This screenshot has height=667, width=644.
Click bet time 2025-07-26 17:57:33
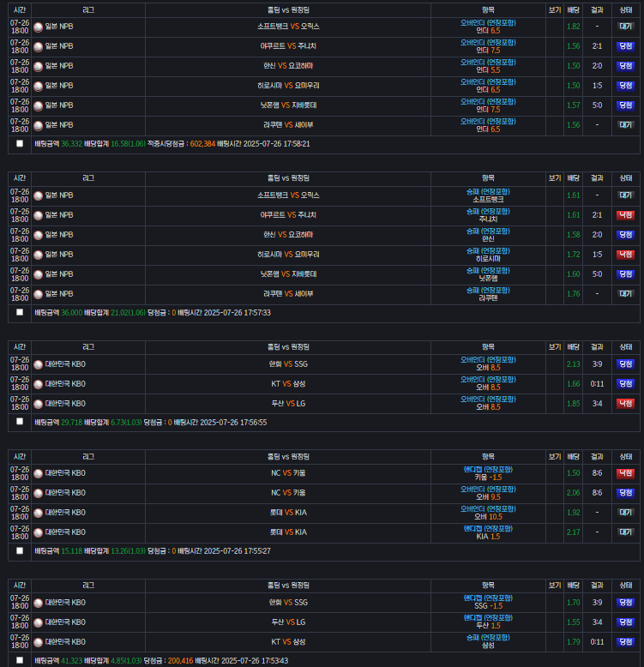point(238,313)
